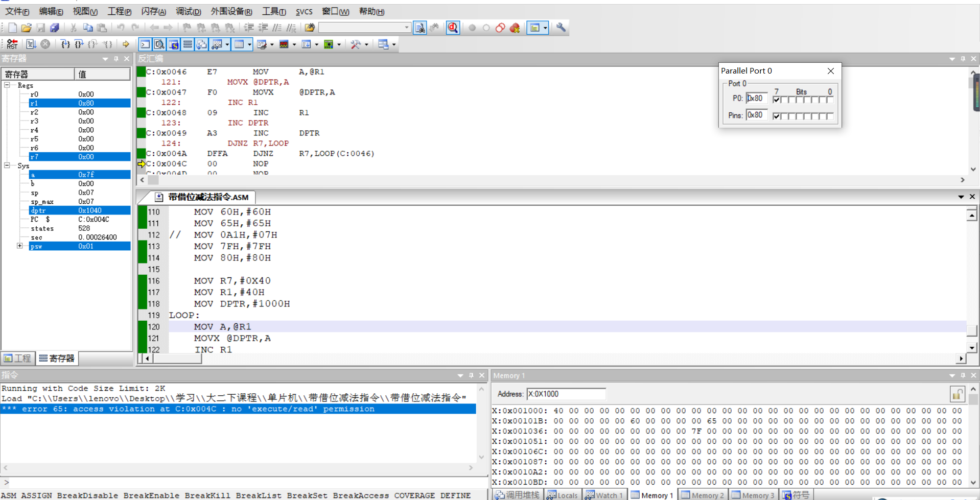Toggle P0 bit 5 checkbox
This screenshot has width=980, height=500.
click(792, 100)
